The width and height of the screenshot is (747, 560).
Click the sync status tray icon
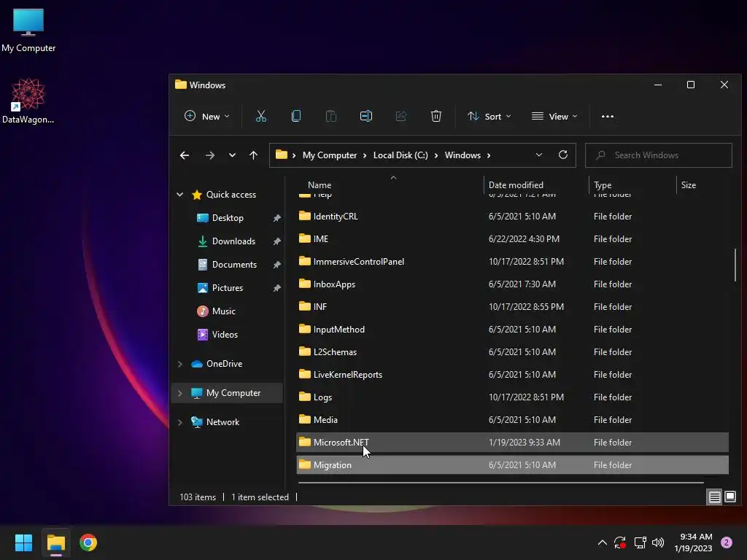point(620,542)
